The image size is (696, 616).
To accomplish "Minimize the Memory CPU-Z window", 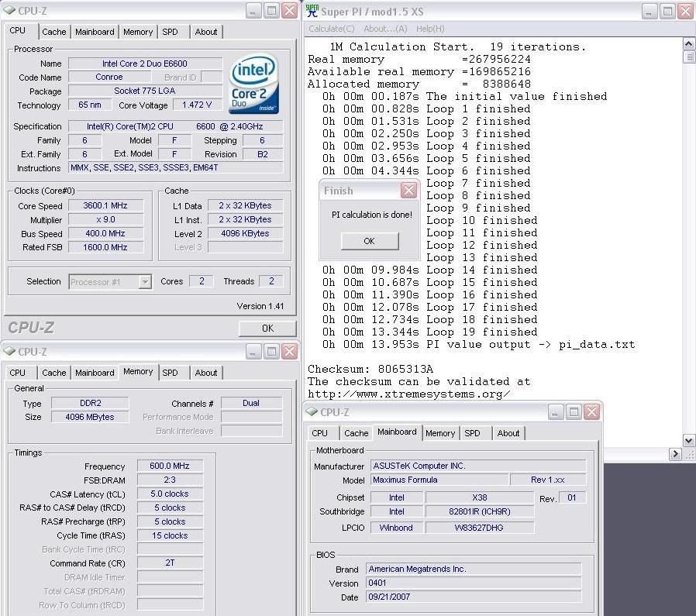I will tap(253, 352).
